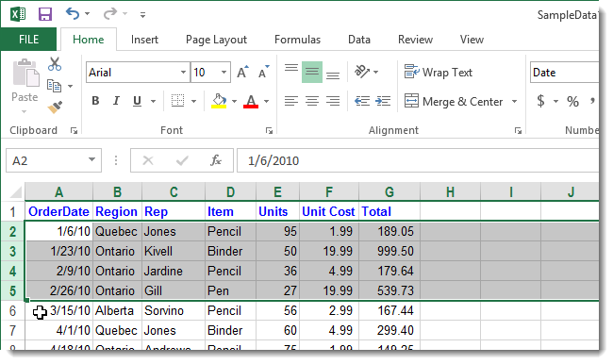
Task: Increase the cell indent
Action: [383, 101]
